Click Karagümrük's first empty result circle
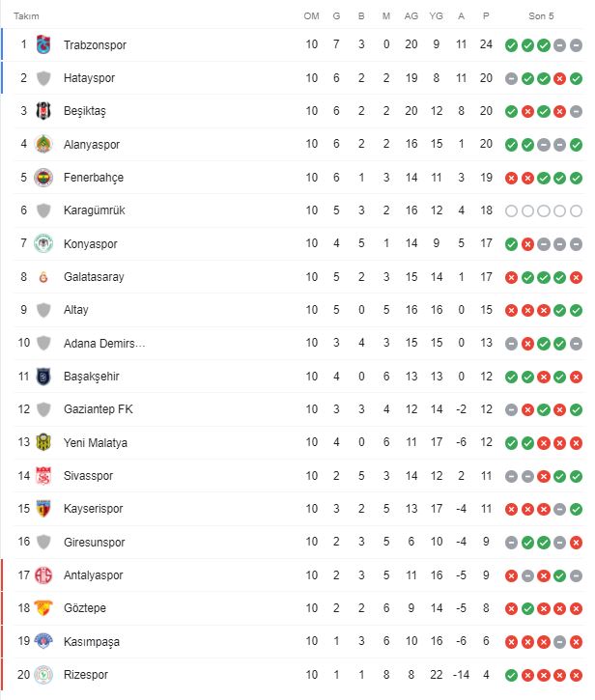The width and height of the screenshot is (595, 700). coord(511,210)
